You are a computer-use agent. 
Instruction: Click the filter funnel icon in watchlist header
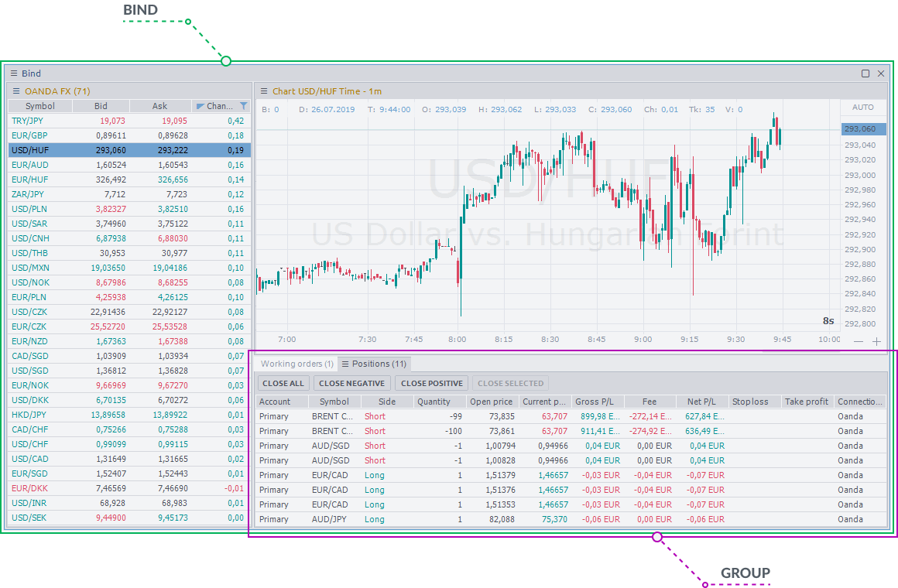tap(244, 106)
